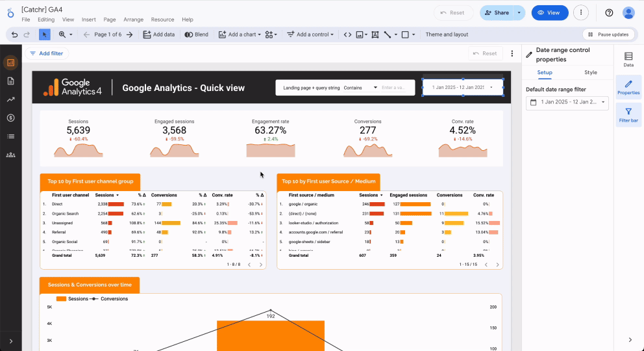Open the community visualizations icon
The image size is (644, 351).
tap(269, 34)
